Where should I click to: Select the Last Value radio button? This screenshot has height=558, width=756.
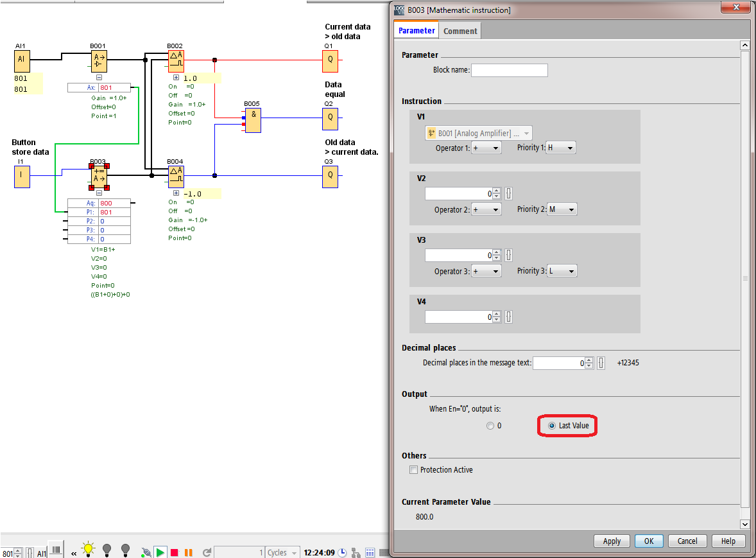553,426
